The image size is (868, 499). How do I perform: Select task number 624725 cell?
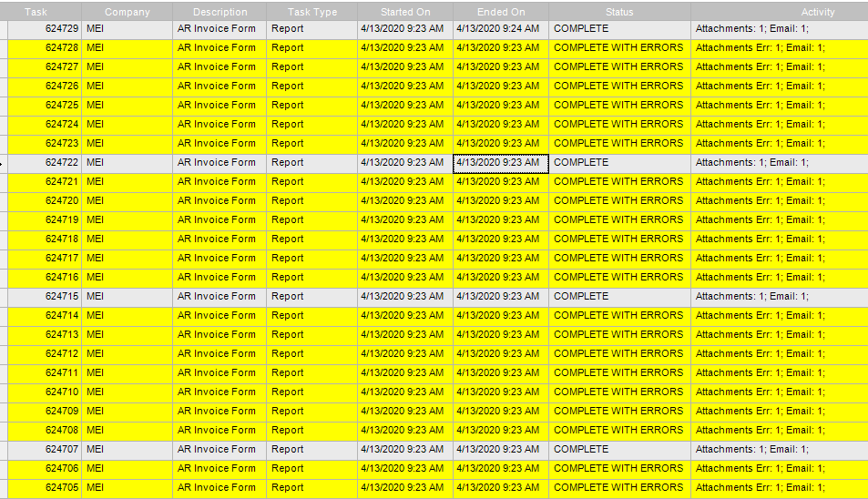45,105
